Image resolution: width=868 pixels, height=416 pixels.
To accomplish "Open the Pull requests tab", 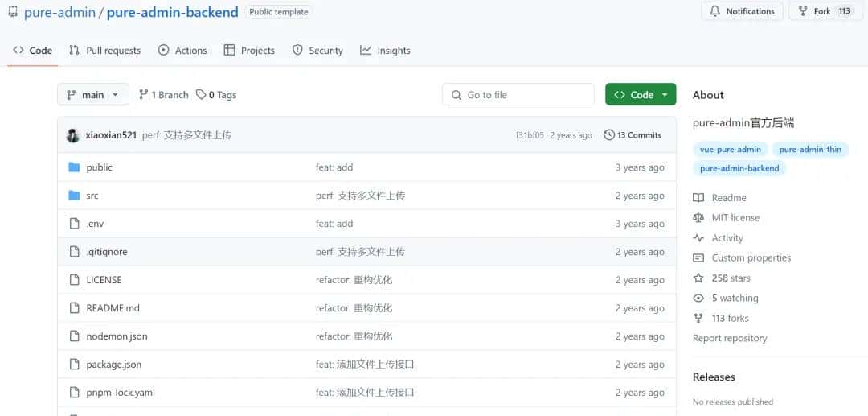I will pos(104,51).
